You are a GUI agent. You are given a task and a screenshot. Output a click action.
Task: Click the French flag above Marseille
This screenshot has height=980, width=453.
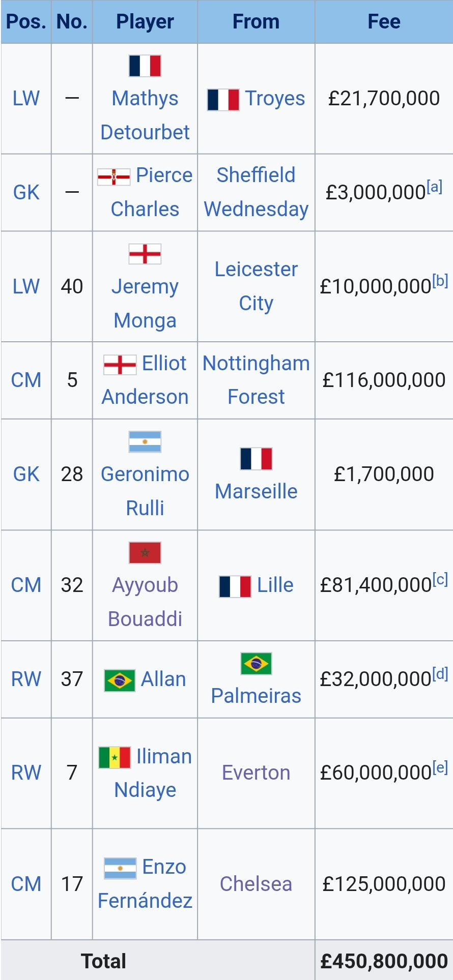(x=256, y=459)
